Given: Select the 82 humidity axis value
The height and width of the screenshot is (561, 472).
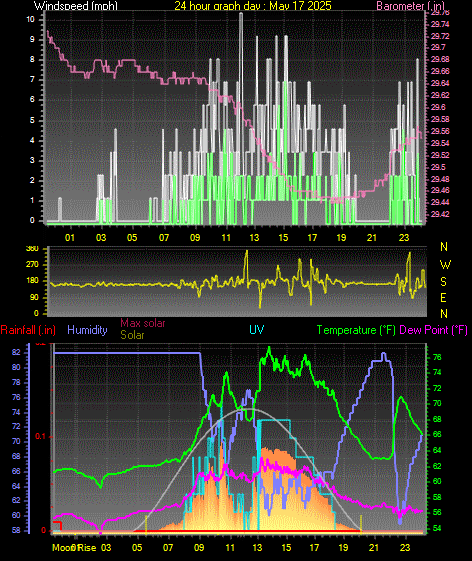Looking at the screenshot, I should click(16, 352).
